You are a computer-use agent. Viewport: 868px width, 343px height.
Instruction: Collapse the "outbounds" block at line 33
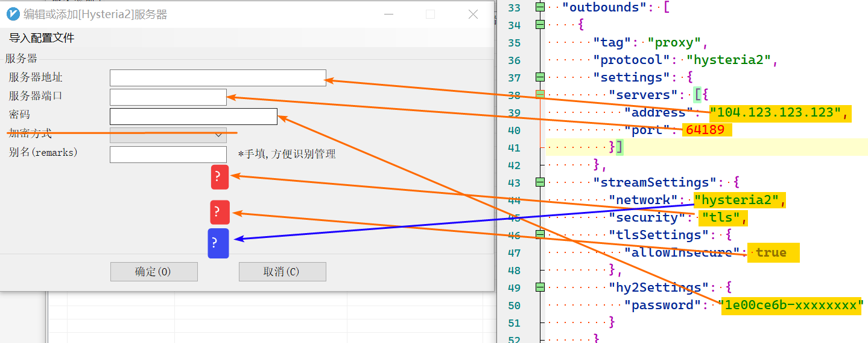(x=540, y=7)
